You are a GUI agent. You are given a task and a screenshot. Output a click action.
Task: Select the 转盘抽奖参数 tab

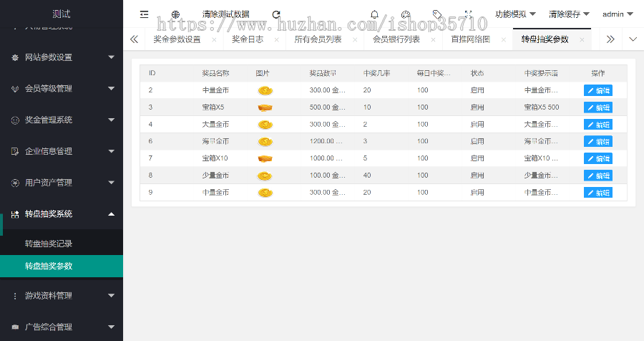click(545, 39)
